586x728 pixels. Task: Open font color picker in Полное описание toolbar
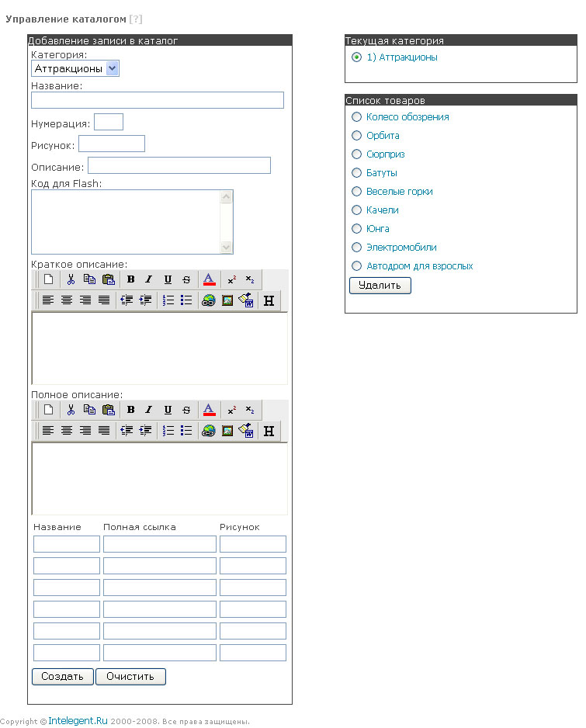coord(210,410)
